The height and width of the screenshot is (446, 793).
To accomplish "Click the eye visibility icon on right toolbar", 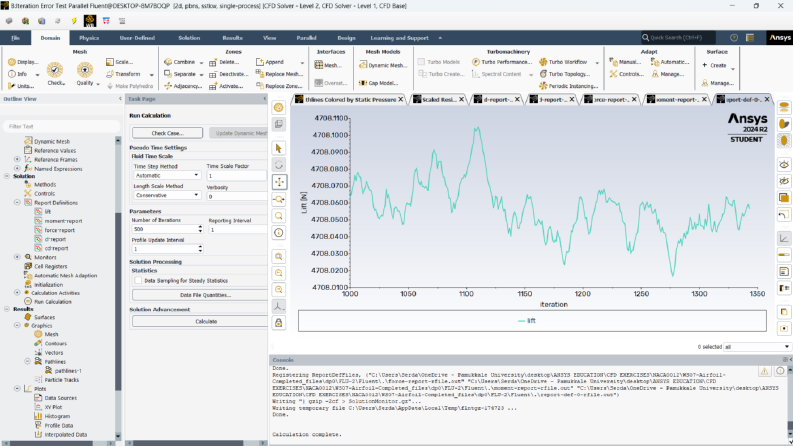I will click(x=784, y=164).
